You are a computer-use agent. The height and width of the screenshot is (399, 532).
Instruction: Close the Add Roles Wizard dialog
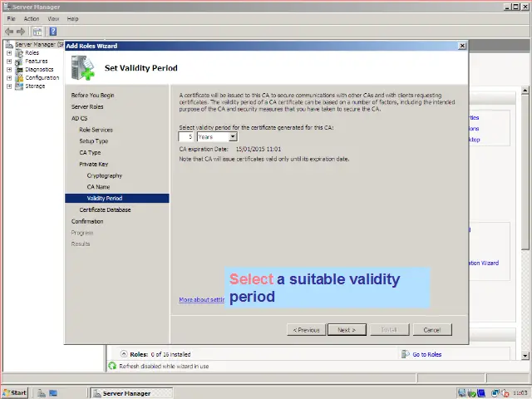[x=462, y=46]
